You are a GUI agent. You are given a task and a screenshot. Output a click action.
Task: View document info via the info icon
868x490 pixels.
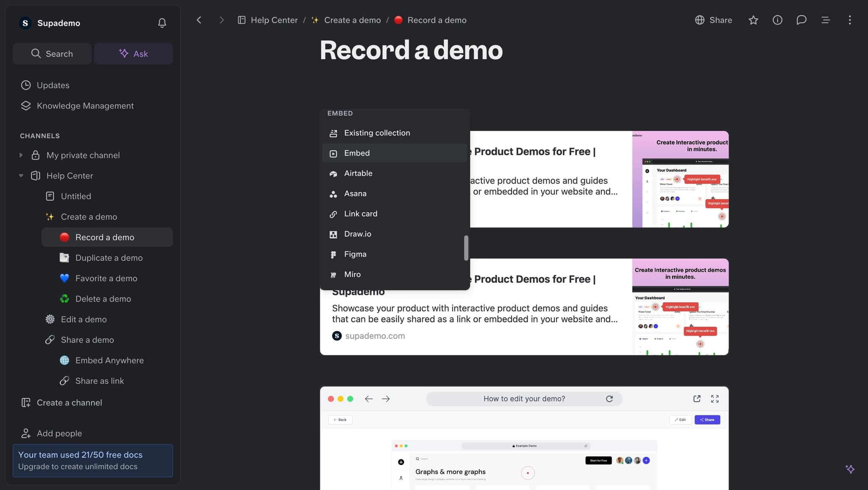(x=778, y=20)
